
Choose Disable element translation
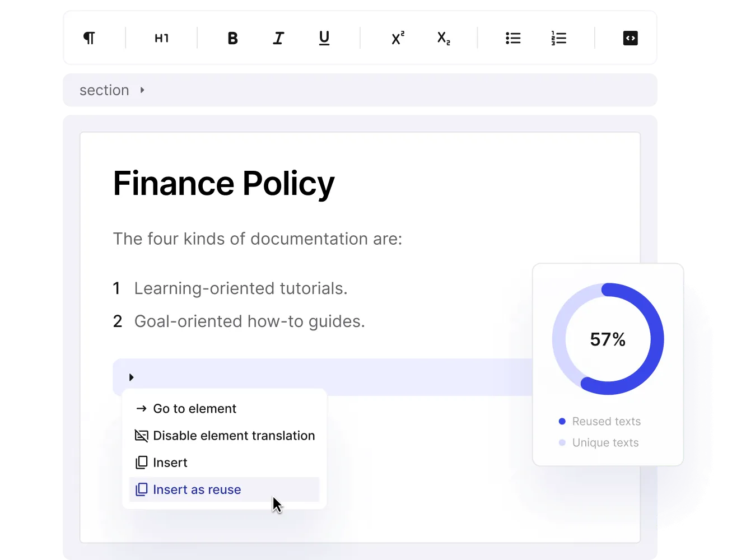[225, 436]
